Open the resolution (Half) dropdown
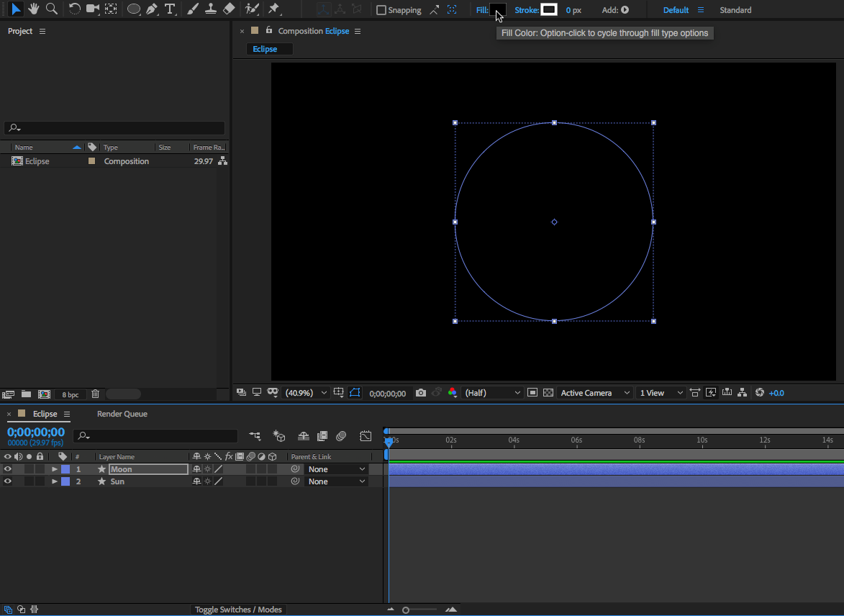This screenshot has height=616, width=844. pyautogui.click(x=492, y=393)
